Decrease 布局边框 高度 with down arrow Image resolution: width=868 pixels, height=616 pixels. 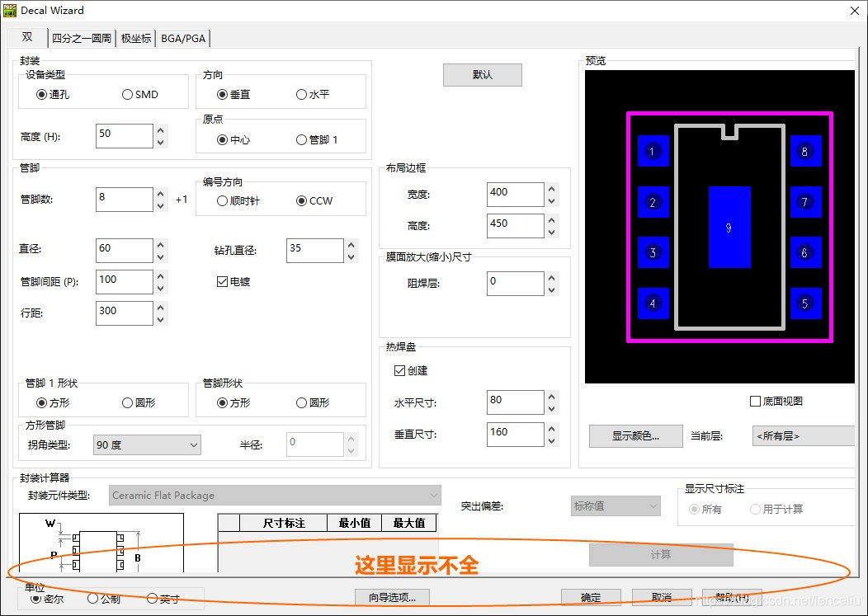click(551, 233)
